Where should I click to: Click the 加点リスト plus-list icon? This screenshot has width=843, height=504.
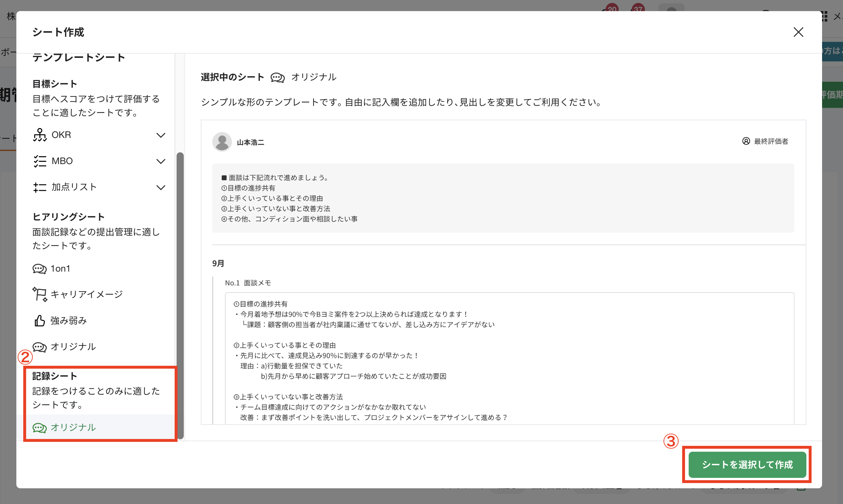point(40,187)
